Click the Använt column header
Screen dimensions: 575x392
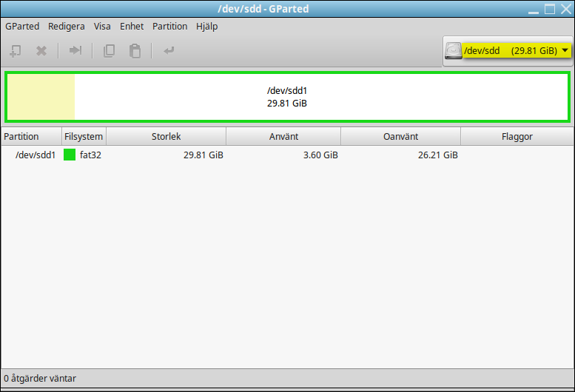click(283, 137)
